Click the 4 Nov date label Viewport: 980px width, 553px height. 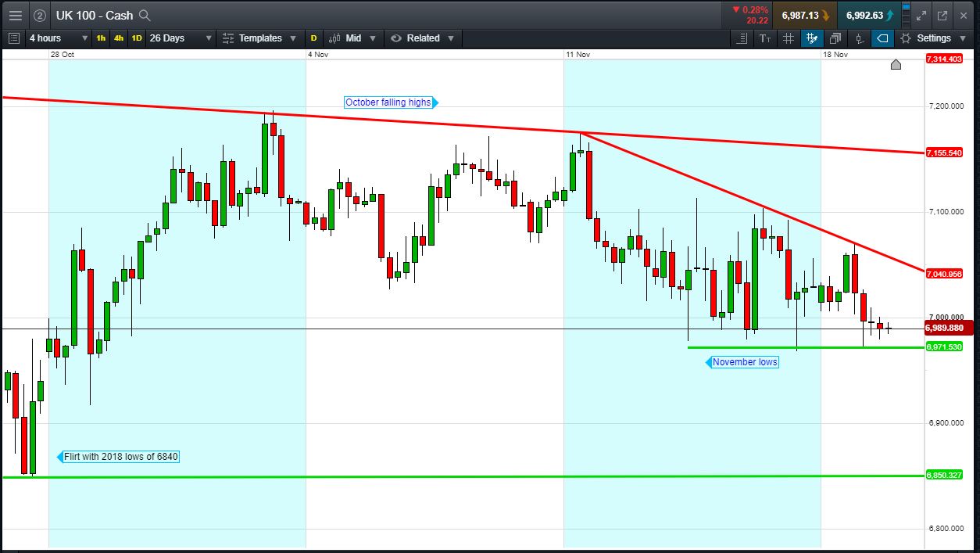(319, 54)
